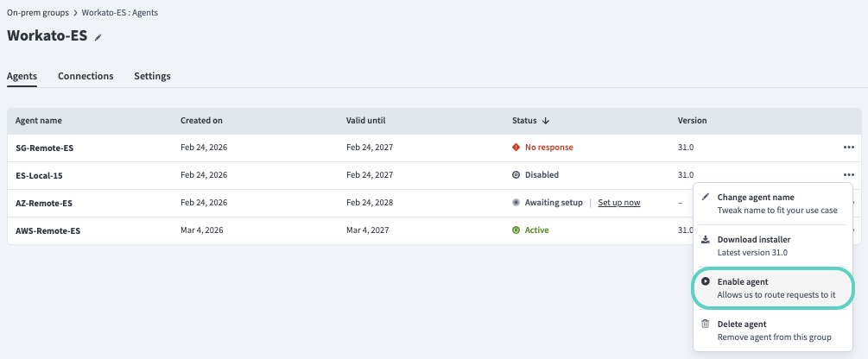Click the Set up now link

pos(619,203)
